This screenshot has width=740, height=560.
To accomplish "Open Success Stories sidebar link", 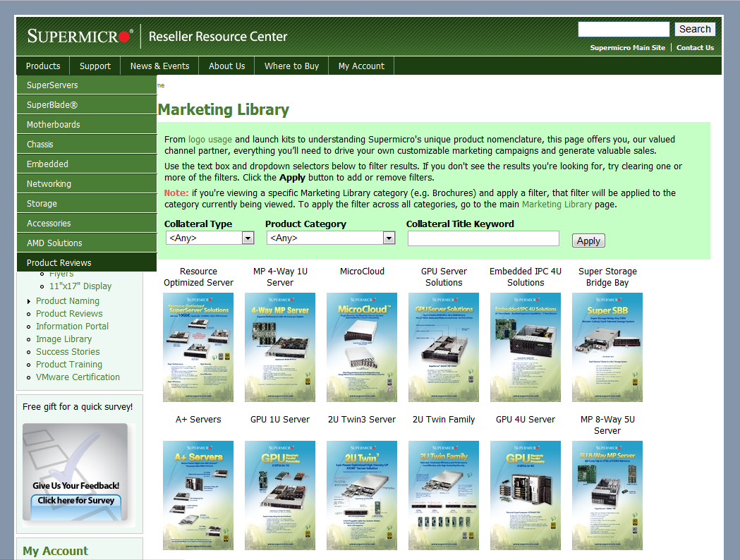I will click(x=68, y=352).
